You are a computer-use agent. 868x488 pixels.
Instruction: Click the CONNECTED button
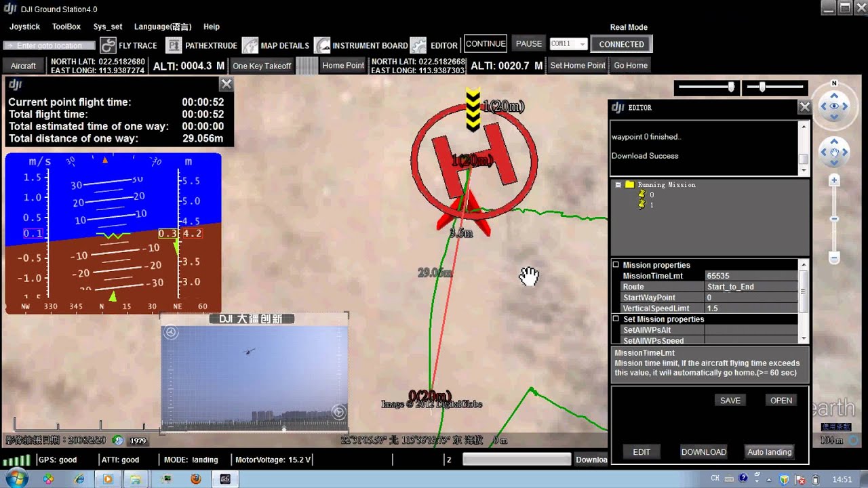(621, 44)
